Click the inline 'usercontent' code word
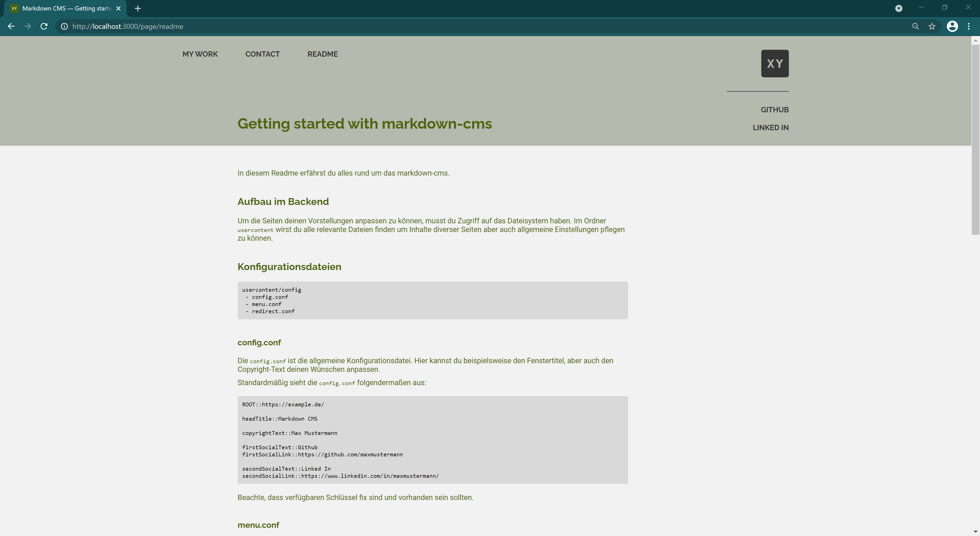The image size is (980, 536). (x=255, y=230)
